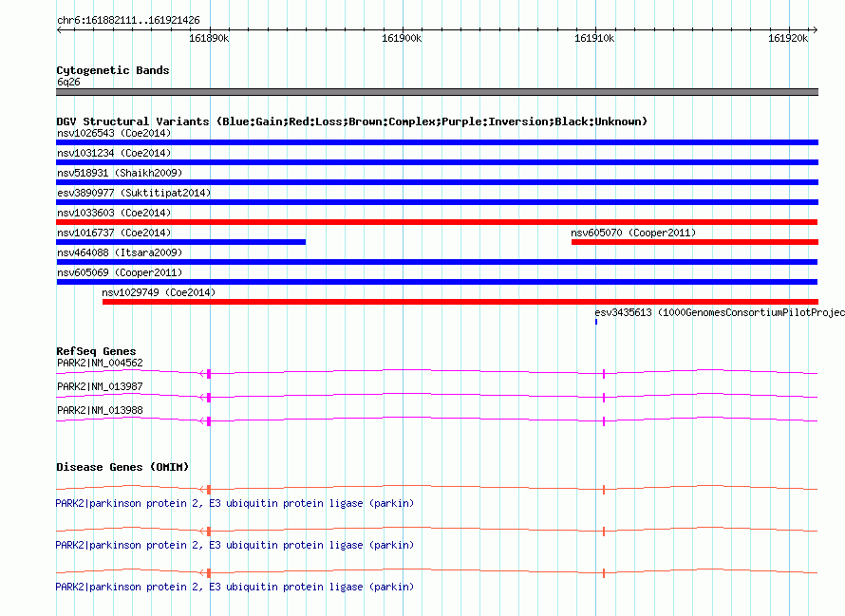Click the Cytogenetic Bands track heading
Screen dimensions: 845x616
[113, 70]
